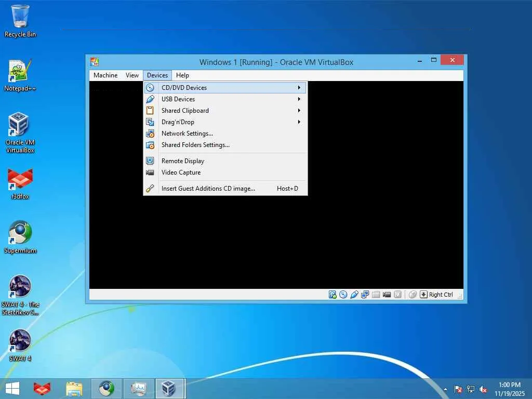532x399 pixels.
Task: Open muted volume tray icon
Action: (483, 389)
